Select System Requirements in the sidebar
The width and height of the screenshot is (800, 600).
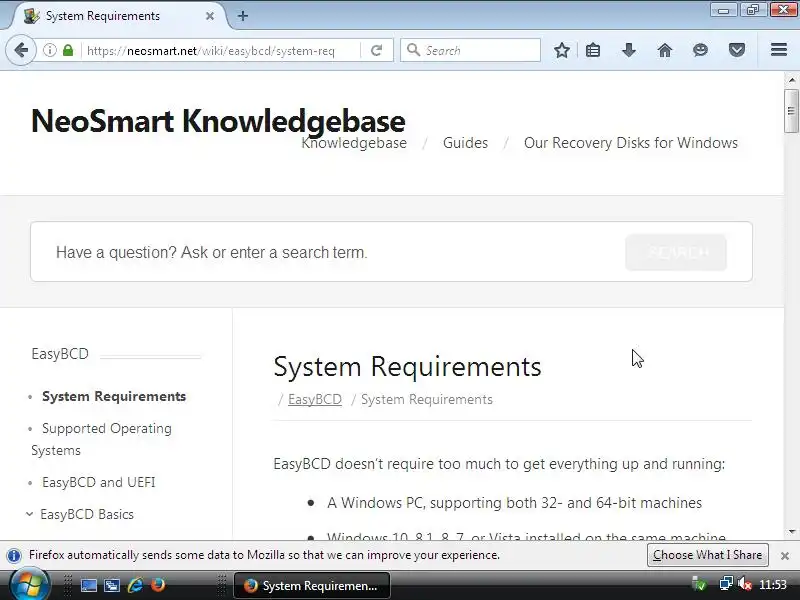click(x=114, y=396)
